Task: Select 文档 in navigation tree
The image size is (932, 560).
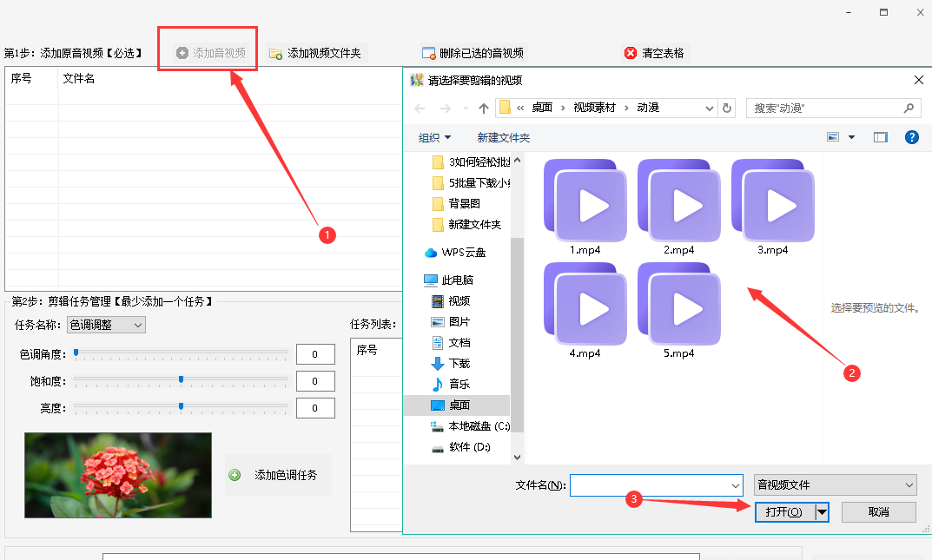Action: 451,343
